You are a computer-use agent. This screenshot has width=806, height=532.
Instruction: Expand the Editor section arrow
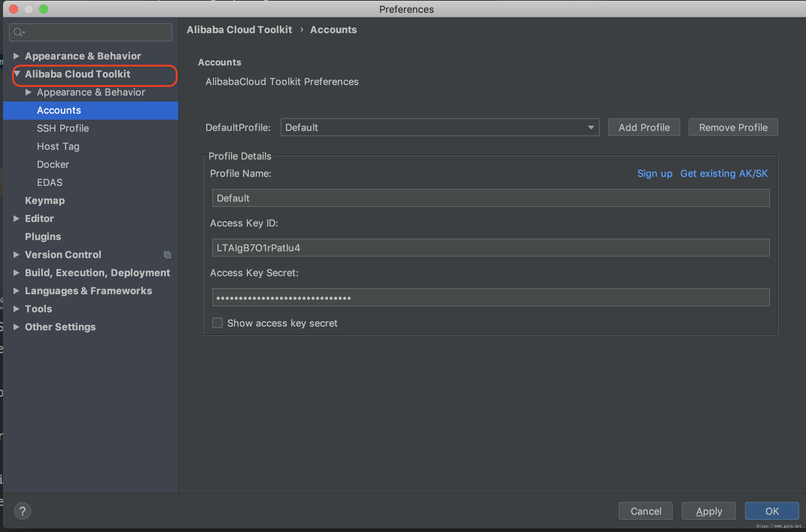tap(16, 219)
